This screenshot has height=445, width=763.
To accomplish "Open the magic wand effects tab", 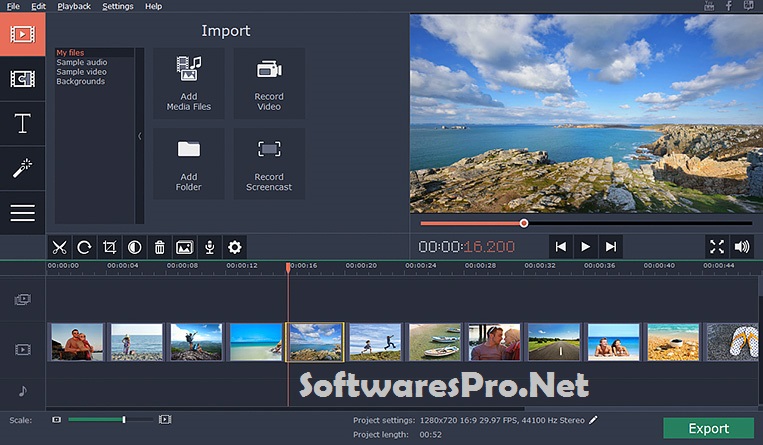I will pos(22,168).
